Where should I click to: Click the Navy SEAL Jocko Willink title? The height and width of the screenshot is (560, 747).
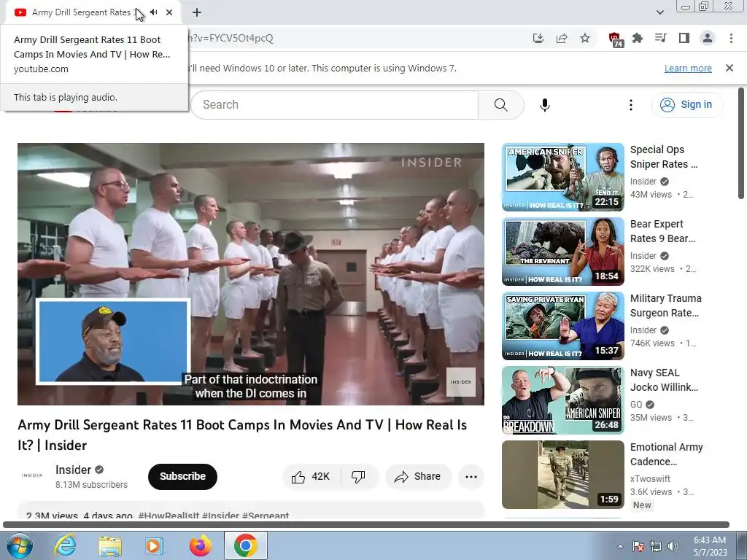point(664,379)
